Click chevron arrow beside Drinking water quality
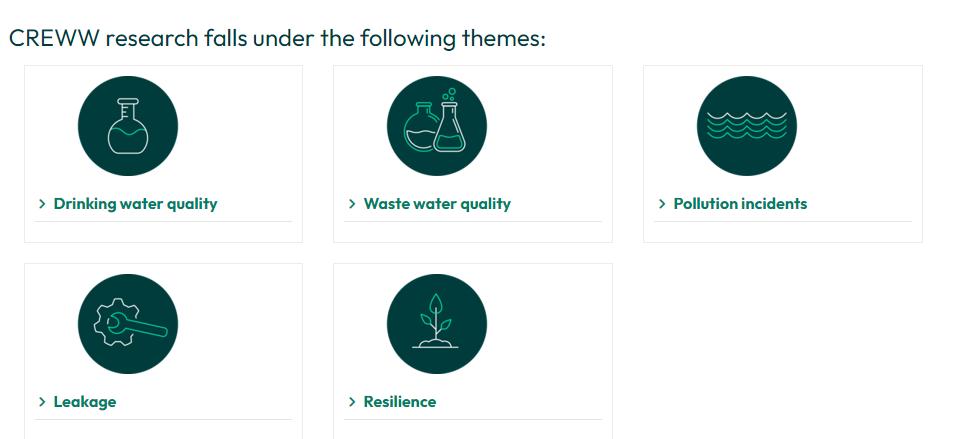 42,204
